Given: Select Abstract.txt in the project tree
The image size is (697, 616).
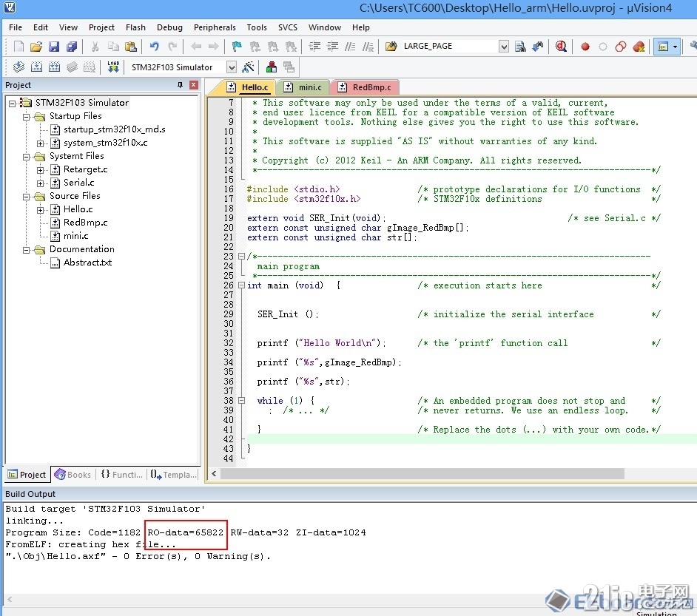Looking at the screenshot, I should click(87, 263).
